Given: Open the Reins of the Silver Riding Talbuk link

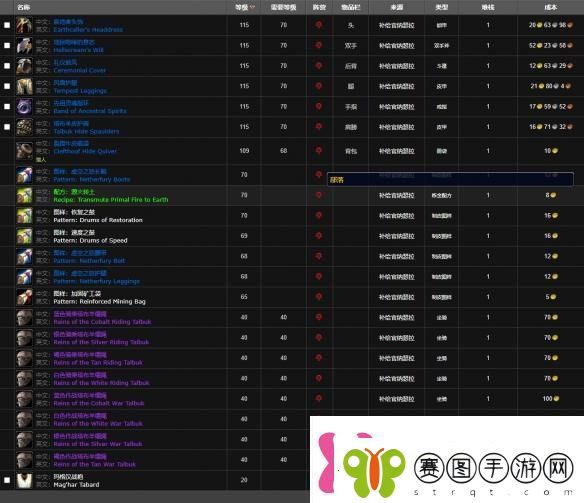Looking at the screenshot, I should click(x=101, y=342).
